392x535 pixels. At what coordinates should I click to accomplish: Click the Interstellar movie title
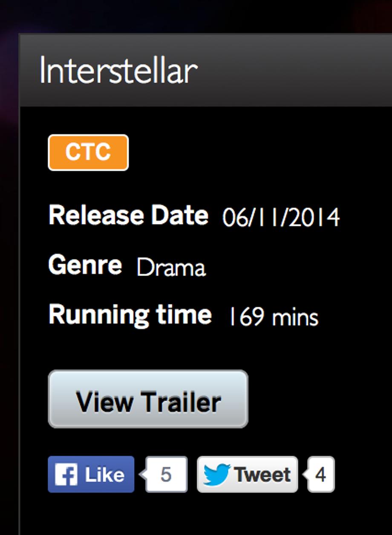coord(118,71)
